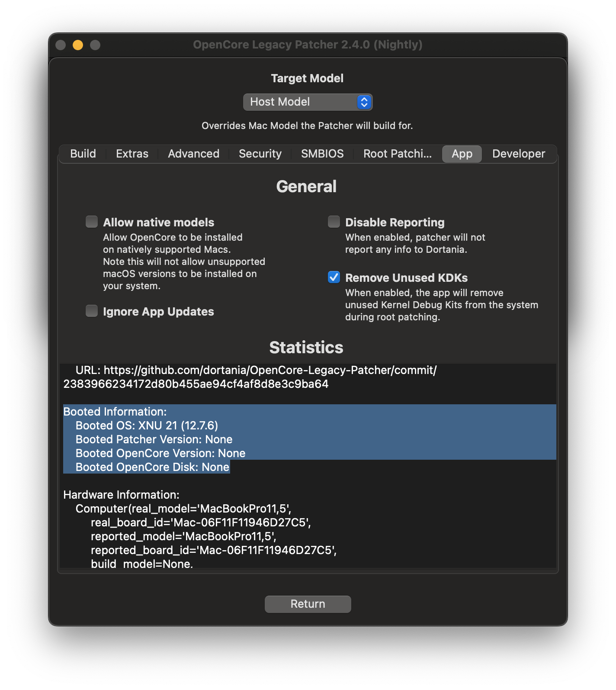Viewport: 616px width, 690px height.
Task: Open the Host Model dropdown
Action: 307,102
